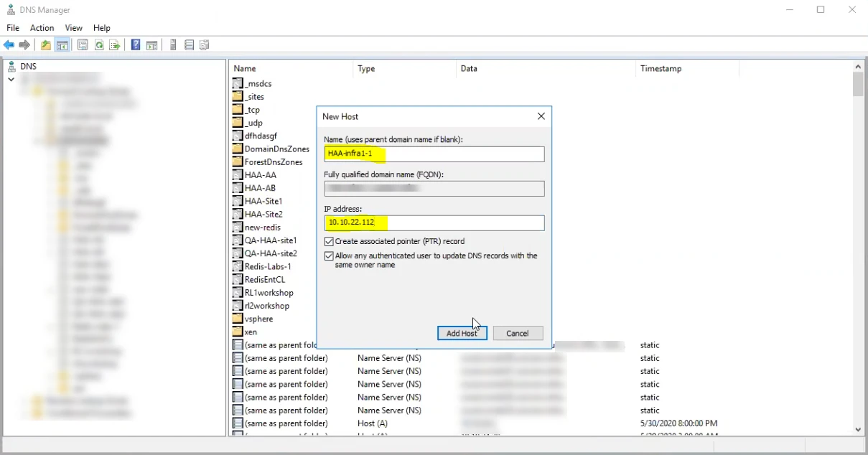
Task: Cancel the New Host dialog
Action: 518,333
